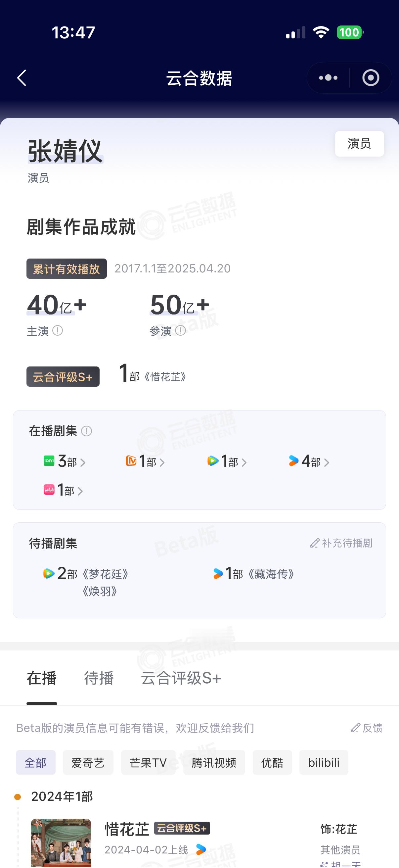Open the 惜花芷 poster thumbnail

61,843
